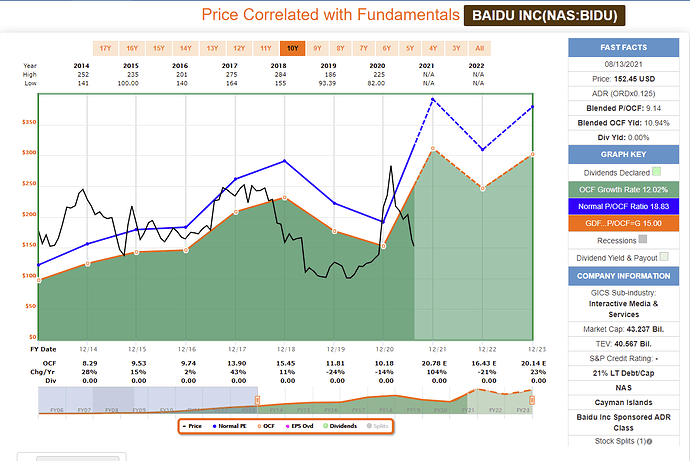Toggle the Normal PE series in legend
Viewport: 690px width, 461px height.
(229, 426)
